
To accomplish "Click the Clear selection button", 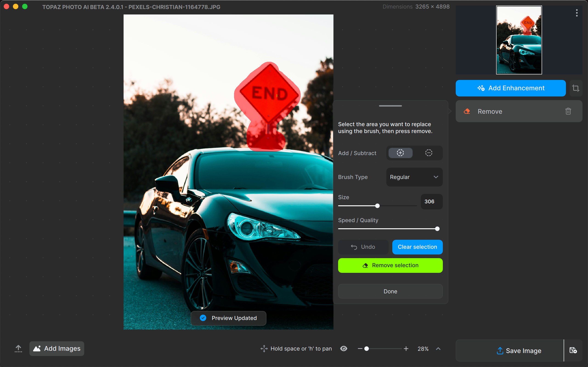I will click(417, 247).
